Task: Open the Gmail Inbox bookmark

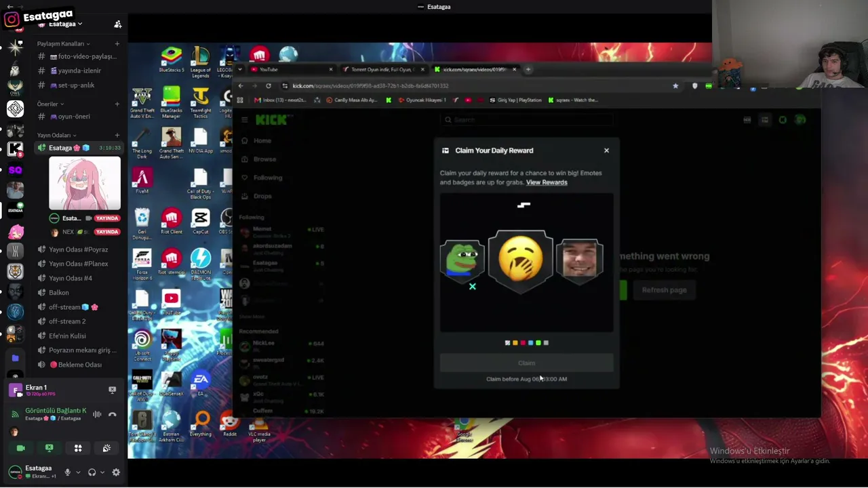Action: (279, 100)
